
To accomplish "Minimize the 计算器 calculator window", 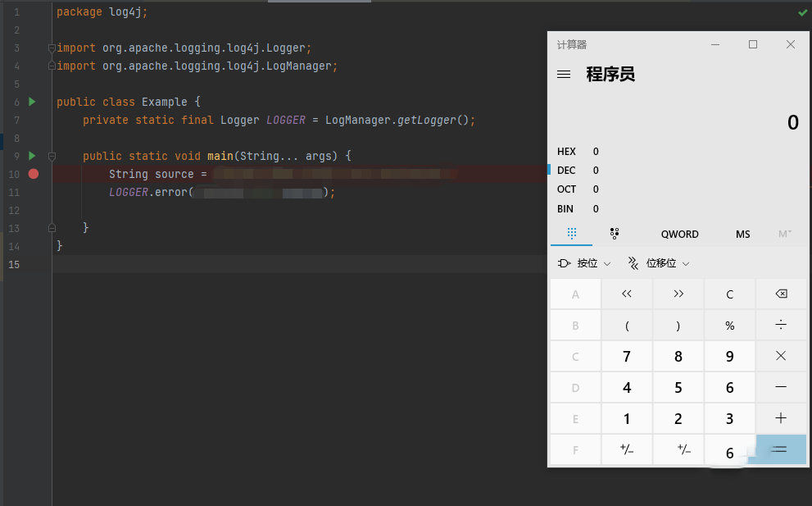I will (715, 44).
